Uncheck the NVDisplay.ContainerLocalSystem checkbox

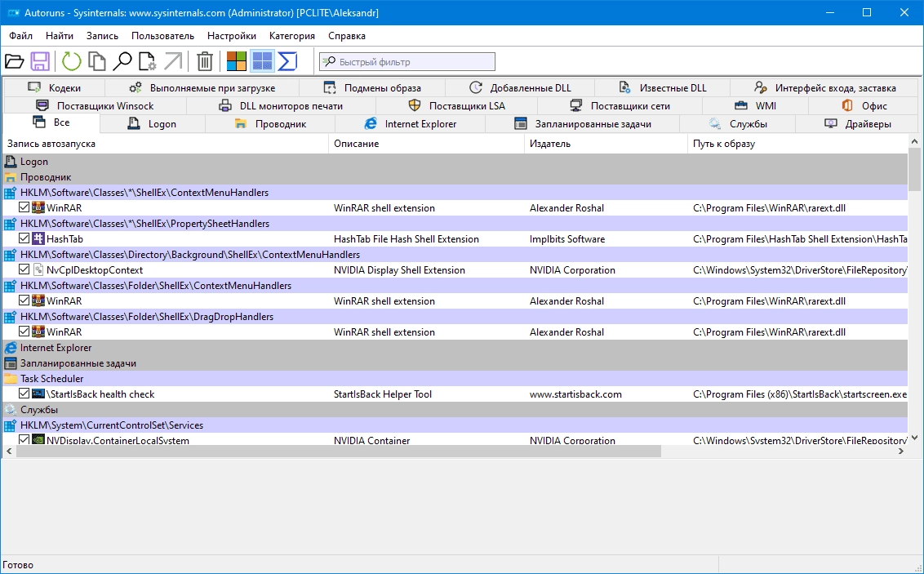click(x=24, y=439)
